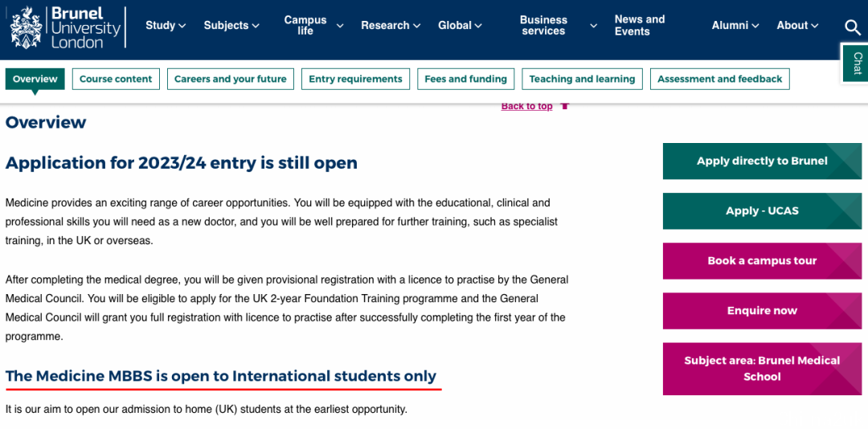Open the search magnifier icon

coord(852,26)
